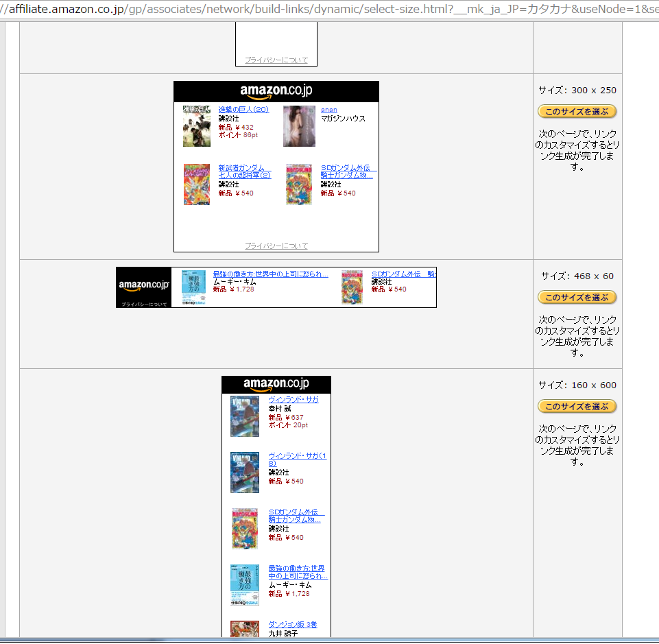The width and height of the screenshot is (659, 644).
Task: Click 最強の働き方 cover in 160x600 widget
Action: 245,585
